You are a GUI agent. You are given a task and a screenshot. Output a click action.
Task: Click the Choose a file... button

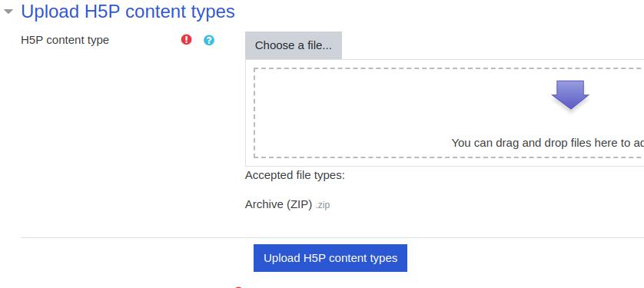click(x=294, y=45)
